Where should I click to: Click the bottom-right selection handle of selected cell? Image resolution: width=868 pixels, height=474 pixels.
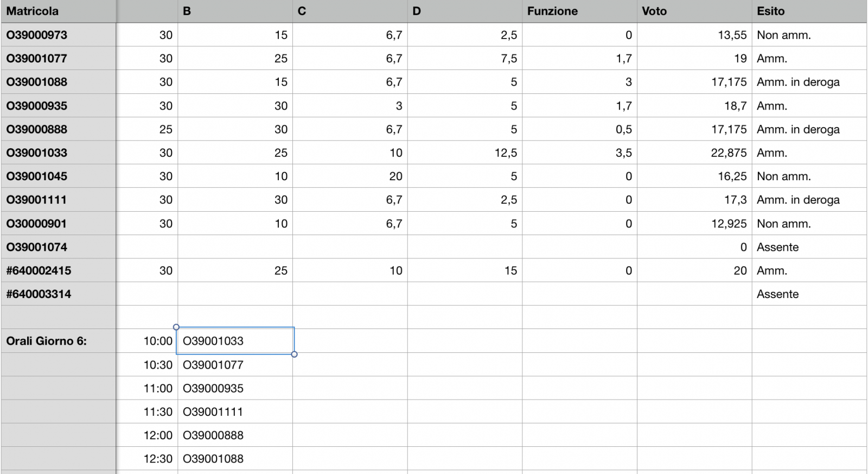click(x=294, y=355)
